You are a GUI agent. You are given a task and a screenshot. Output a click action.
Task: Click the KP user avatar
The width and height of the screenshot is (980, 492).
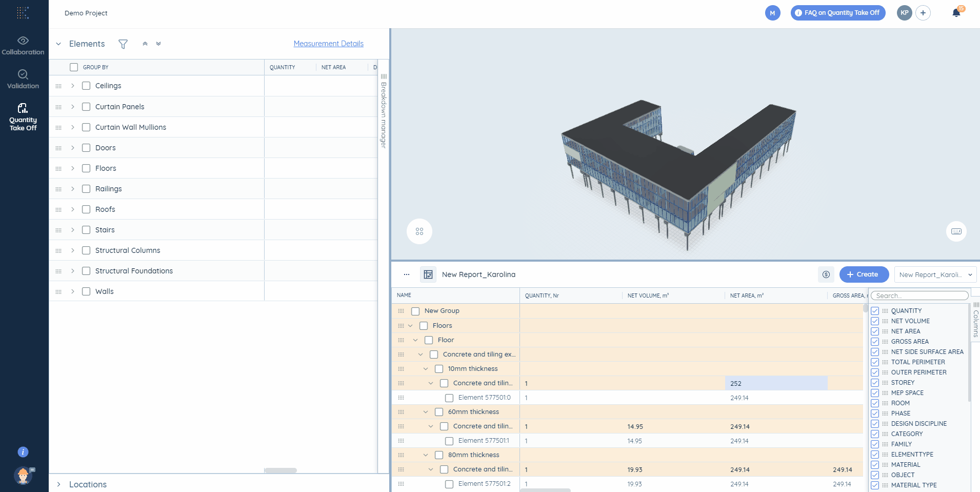[x=905, y=13]
